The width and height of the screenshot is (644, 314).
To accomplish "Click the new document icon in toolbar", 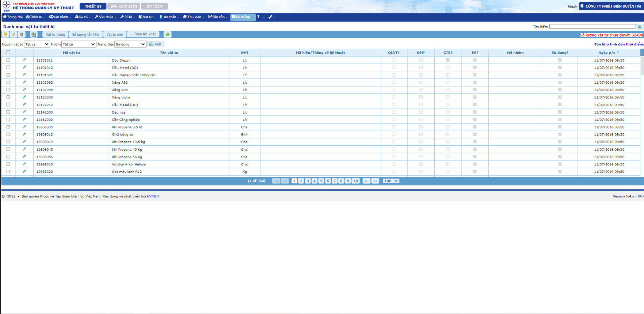I will pyautogui.click(x=5, y=34).
